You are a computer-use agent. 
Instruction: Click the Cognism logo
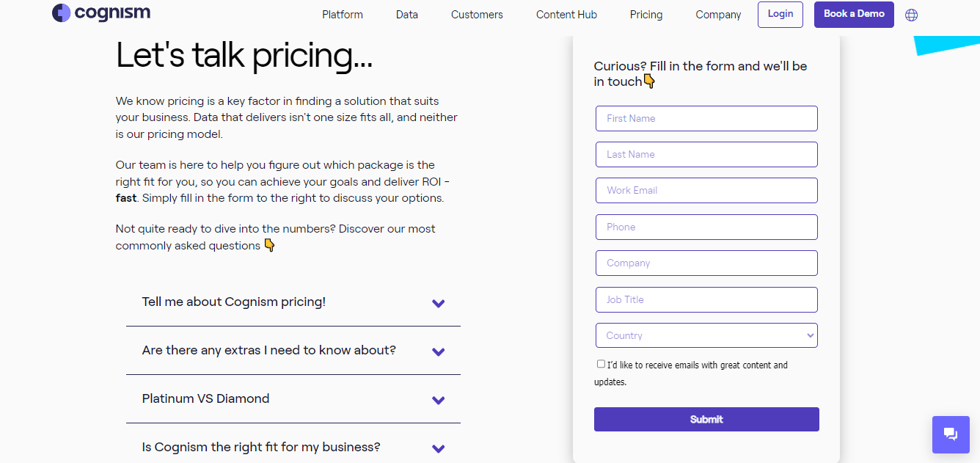pos(100,12)
